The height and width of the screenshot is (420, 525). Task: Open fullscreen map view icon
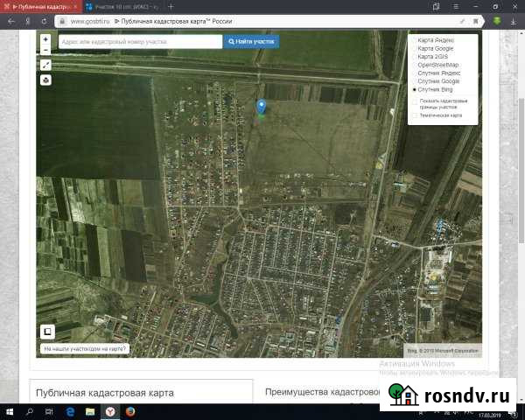point(45,65)
